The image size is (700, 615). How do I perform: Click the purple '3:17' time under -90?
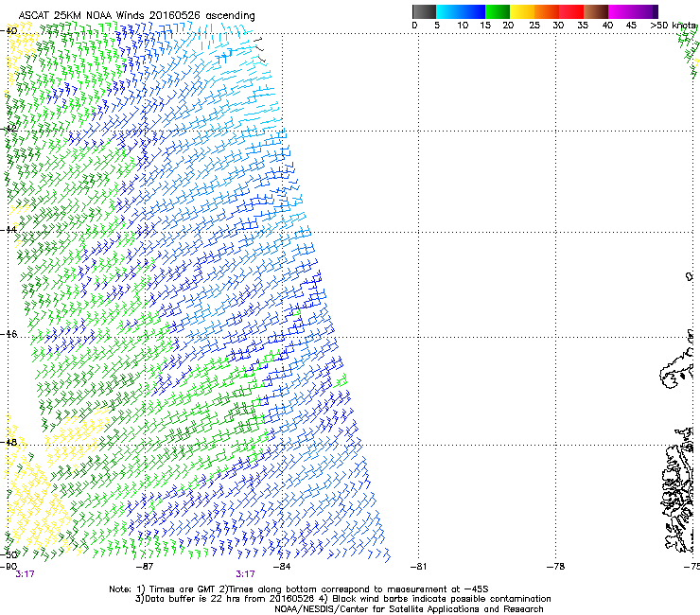click(25, 574)
